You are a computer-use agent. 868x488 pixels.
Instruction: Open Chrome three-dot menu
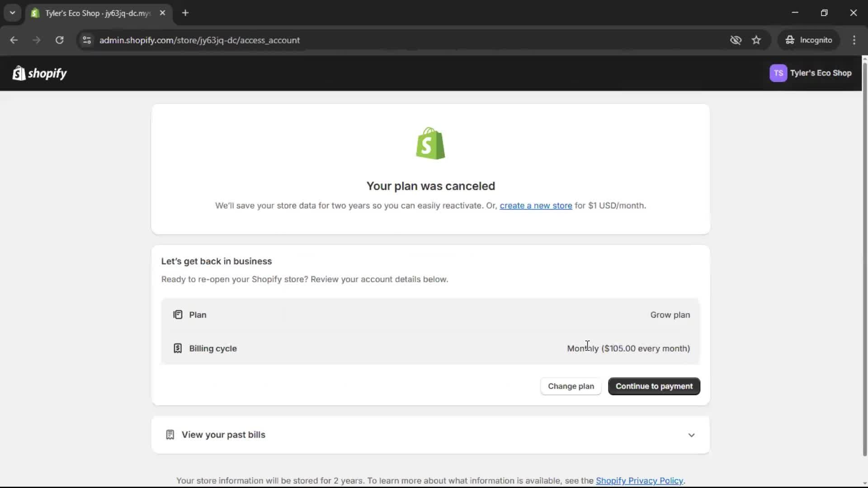pos(854,40)
